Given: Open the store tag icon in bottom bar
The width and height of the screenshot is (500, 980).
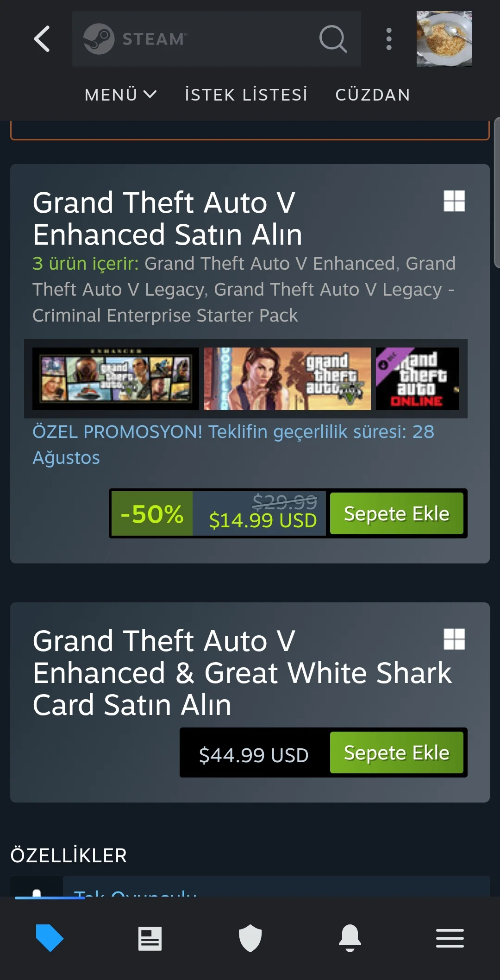Looking at the screenshot, I should 50,938.
